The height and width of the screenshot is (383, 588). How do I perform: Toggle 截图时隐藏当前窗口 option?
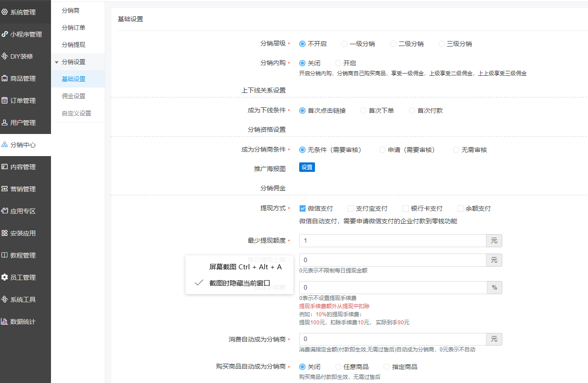click(x=239, y=283)
